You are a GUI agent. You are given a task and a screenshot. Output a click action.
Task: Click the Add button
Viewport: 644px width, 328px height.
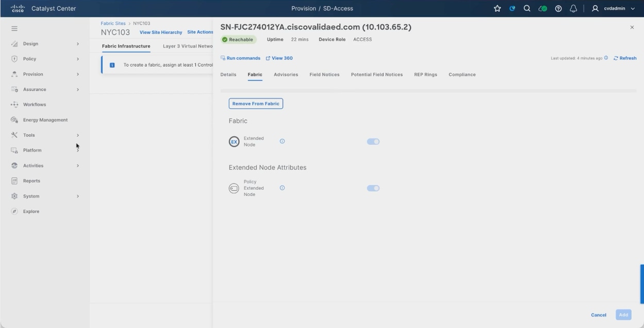coord(623,315)
